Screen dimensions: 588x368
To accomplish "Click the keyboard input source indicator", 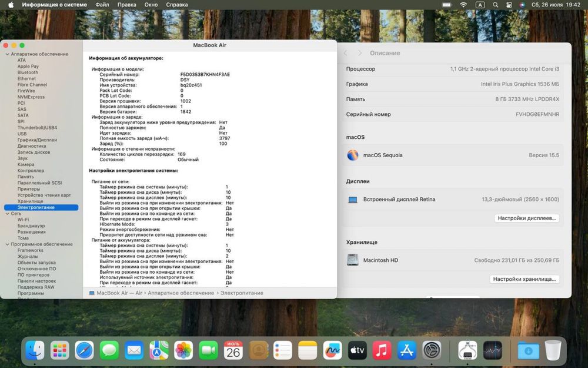I will point(480,5).
